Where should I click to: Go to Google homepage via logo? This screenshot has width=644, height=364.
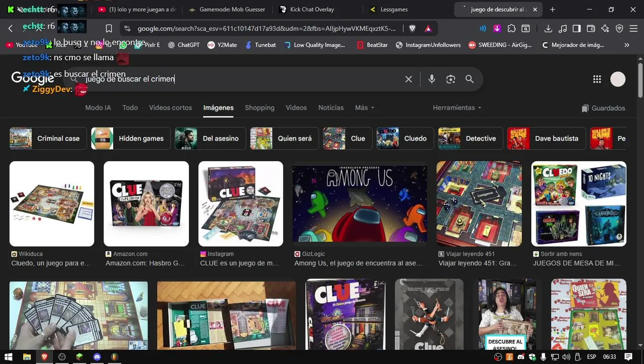coord(33,78)
